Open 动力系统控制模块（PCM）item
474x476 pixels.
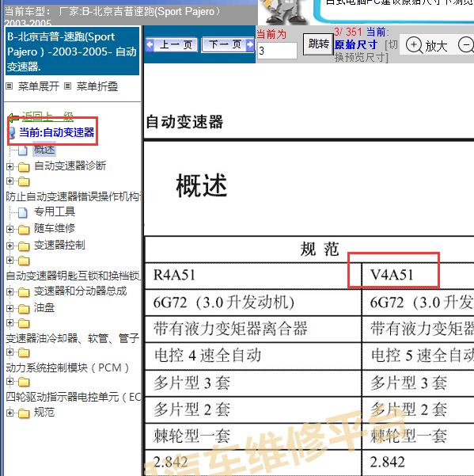67,367
